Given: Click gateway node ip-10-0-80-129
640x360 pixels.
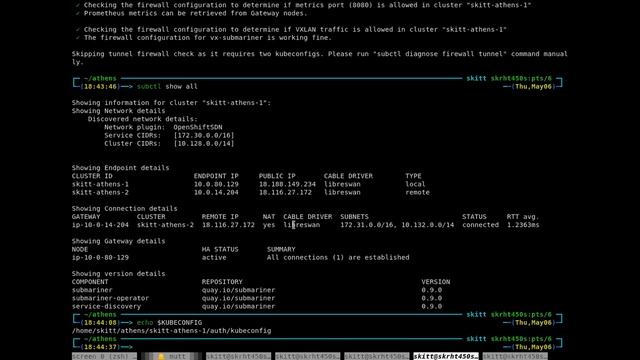Looking at the screenshot, I should 100,258.
